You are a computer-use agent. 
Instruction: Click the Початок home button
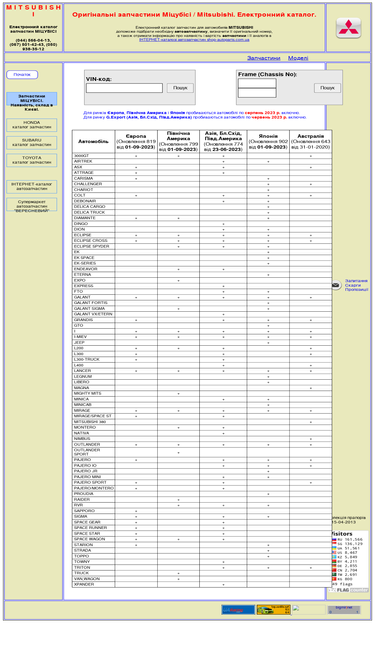(22, 75)
